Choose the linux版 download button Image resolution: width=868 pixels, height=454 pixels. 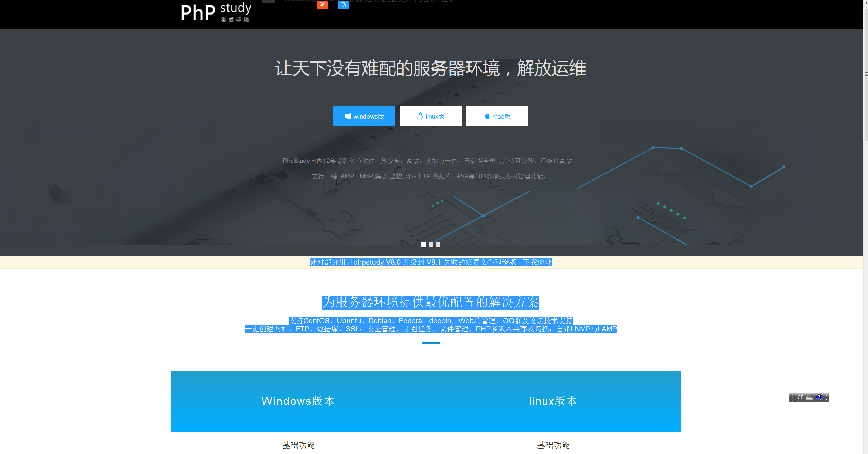[430, 116]
